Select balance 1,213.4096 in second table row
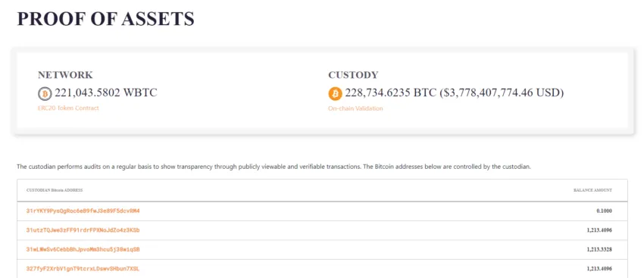This screenshot has height=278, width=644. tap(599, 230)
